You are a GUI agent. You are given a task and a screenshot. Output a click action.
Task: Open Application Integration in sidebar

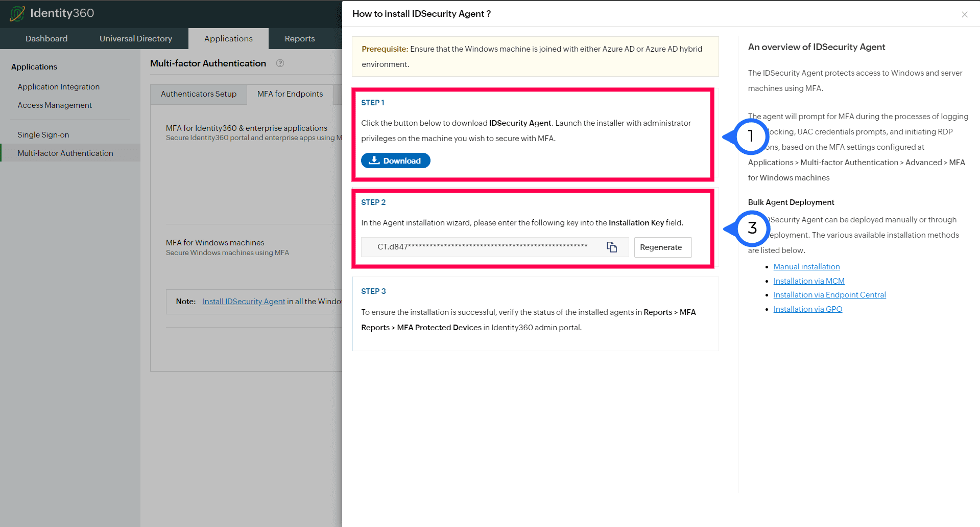point(59,87)
